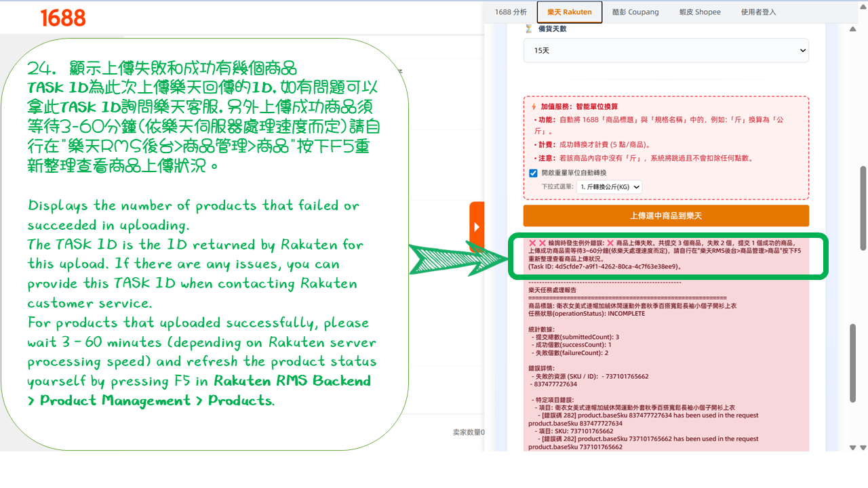The width and height of the screenshot is (868, 488).
Task: Click the 1688 logo
Action: [63, 18]
